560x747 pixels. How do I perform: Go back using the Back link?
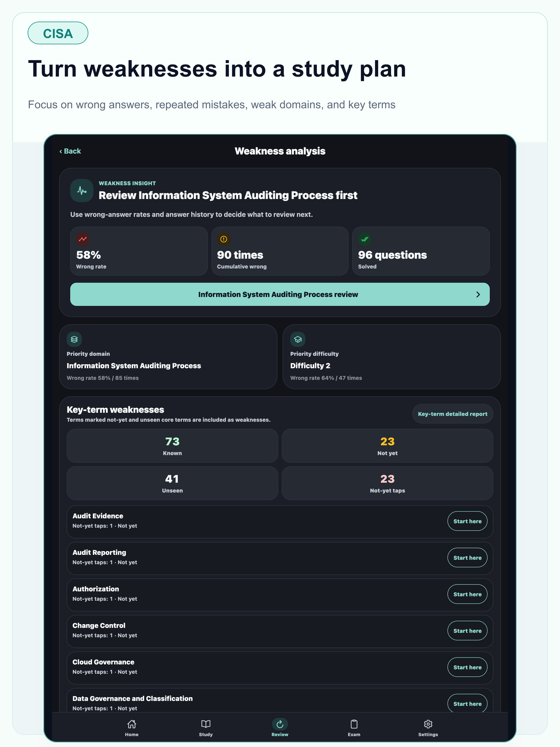[70, 151]
